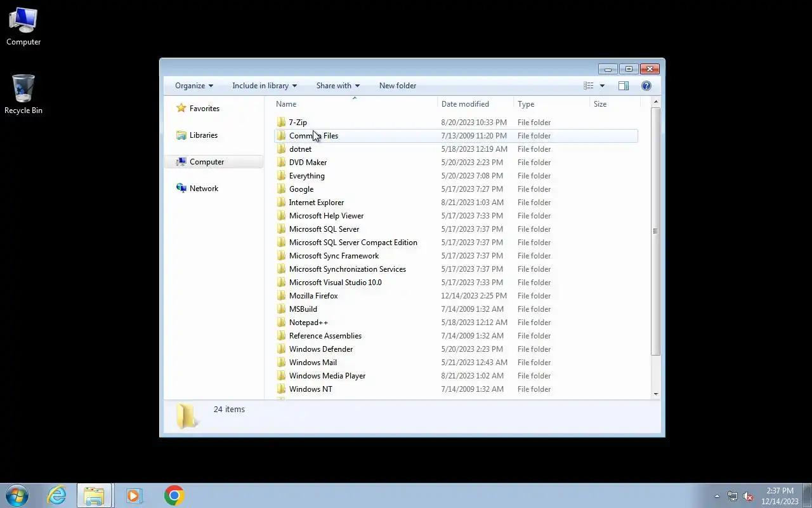Select Microsoft Visual Studio 10.0 folder name

(x=336, y=282)
